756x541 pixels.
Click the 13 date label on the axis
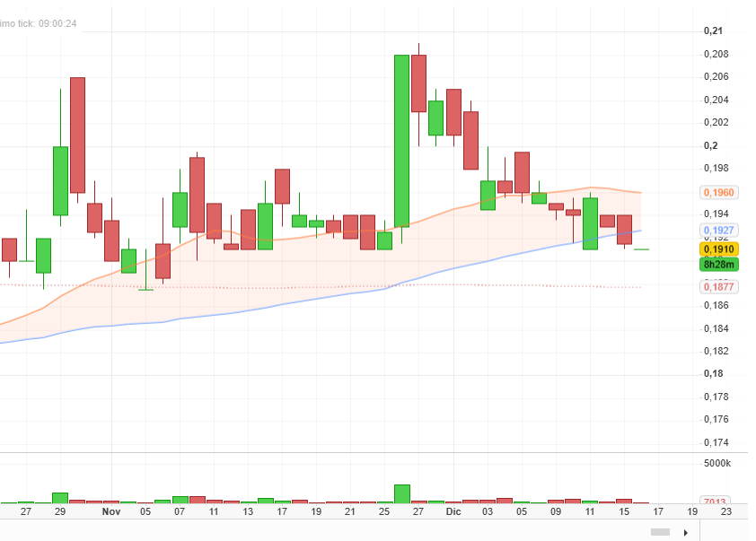tap(248, 511)
